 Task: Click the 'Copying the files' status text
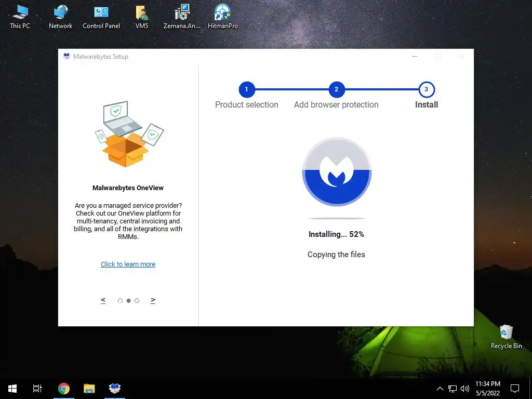[x=336, y=255]
